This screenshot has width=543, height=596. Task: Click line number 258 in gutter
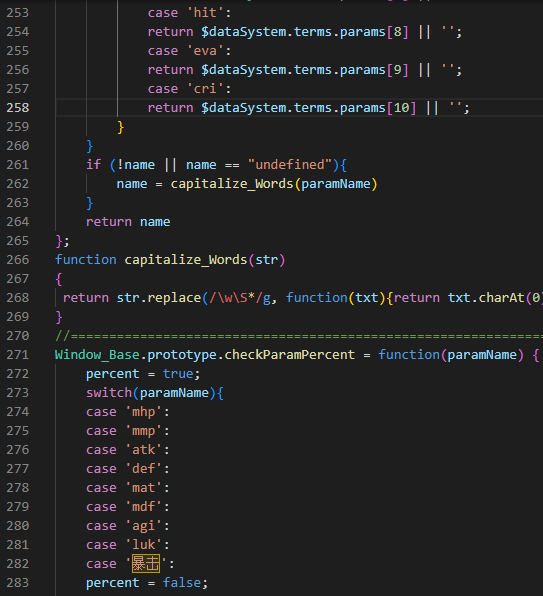pyautogui.click(x=17, y=108)
